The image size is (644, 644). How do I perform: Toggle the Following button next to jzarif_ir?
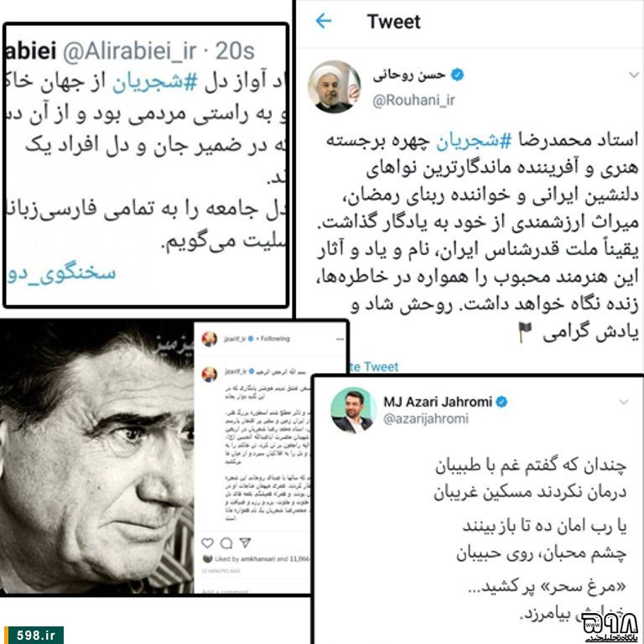pyautogui.click(x=275, y=339)
